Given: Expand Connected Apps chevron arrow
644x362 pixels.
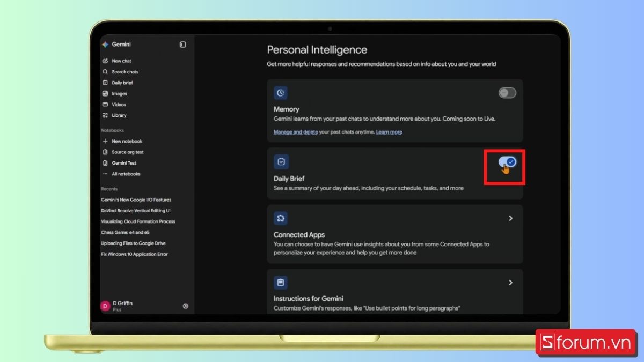Looking at the screenshot, I should [510, 218].
